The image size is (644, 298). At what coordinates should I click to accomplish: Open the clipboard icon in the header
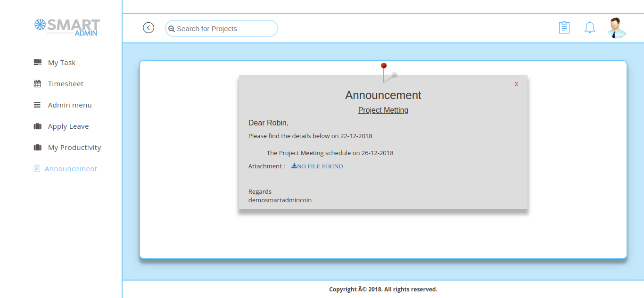pos(564,27)
